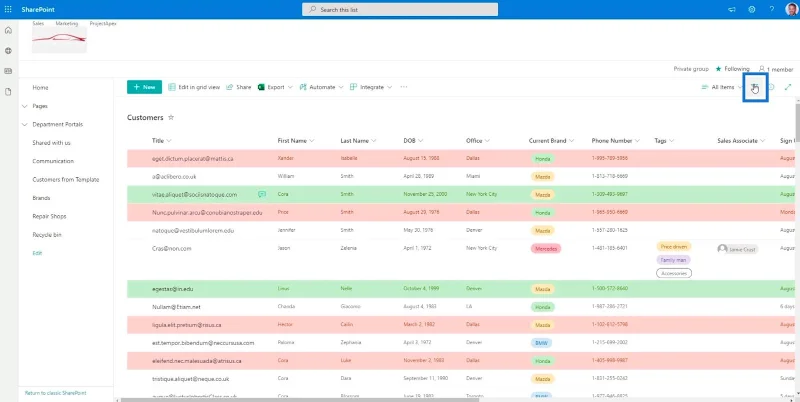Open Phone Number column header menu
Viewport: 800px width, 402px height.
pos(616,141)
